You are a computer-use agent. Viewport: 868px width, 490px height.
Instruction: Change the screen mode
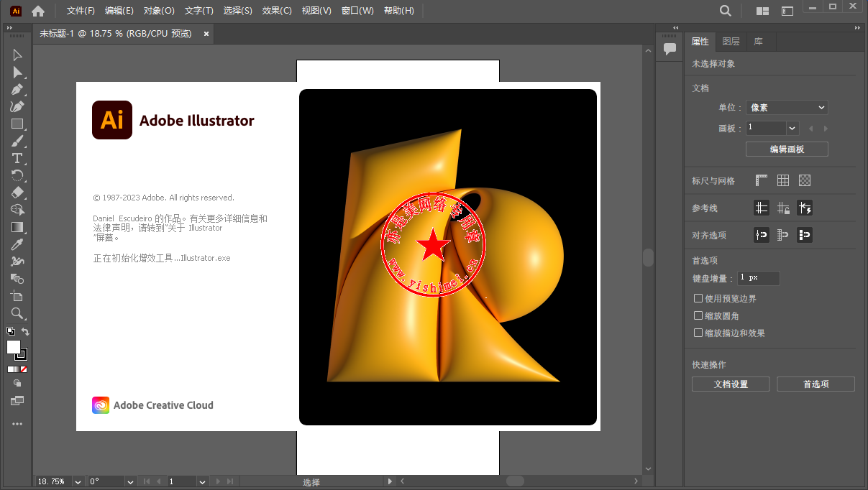(17, 401)
